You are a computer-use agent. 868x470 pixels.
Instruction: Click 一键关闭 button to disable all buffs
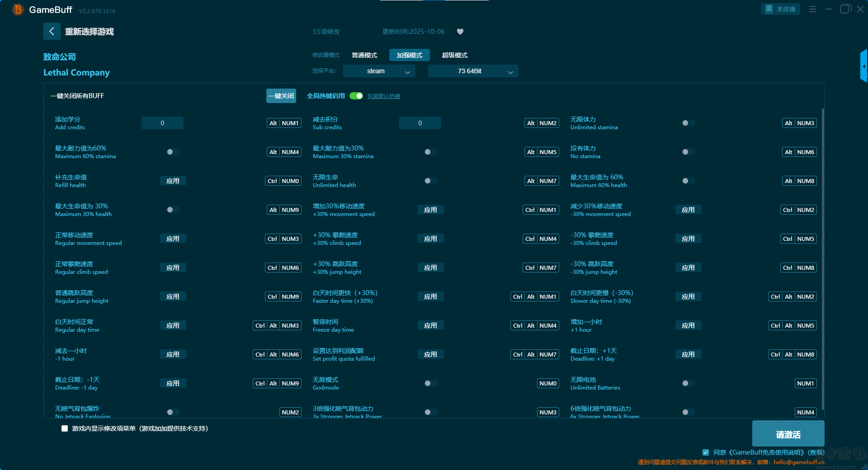pos(281,96)
